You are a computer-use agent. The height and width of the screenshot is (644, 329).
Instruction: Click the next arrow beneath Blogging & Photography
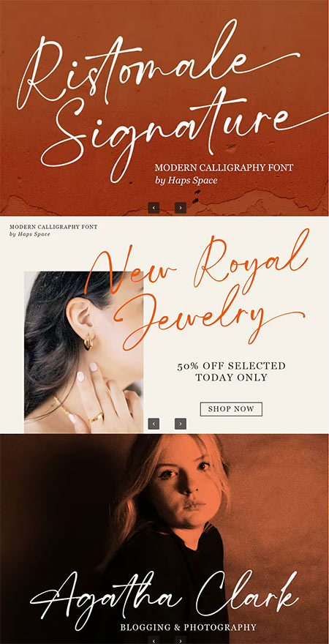(181, 640)
